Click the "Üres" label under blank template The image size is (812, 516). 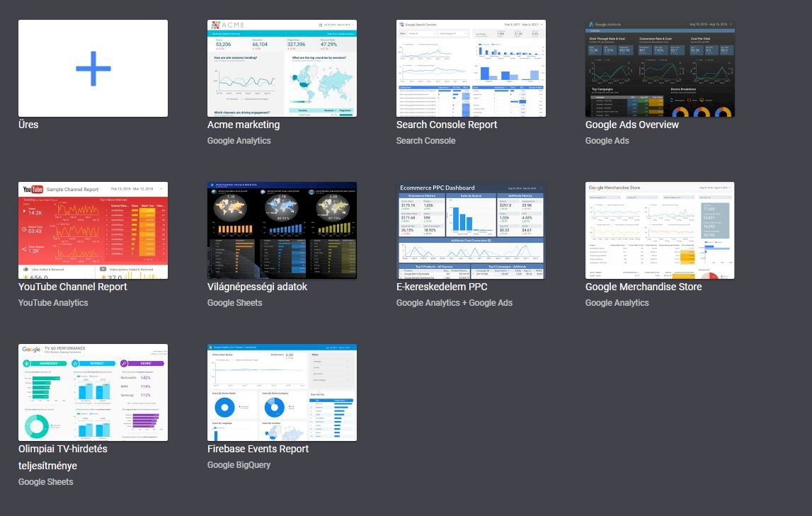tap(28, 125)
